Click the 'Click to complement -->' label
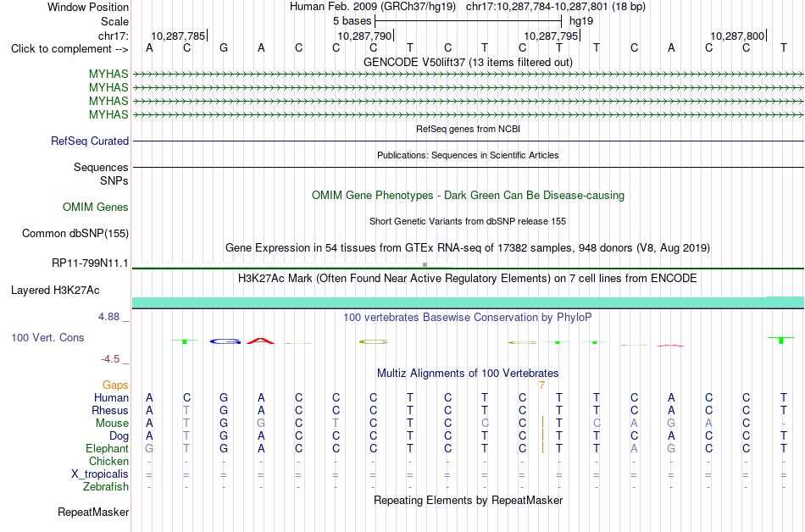 tap(69, 49)
